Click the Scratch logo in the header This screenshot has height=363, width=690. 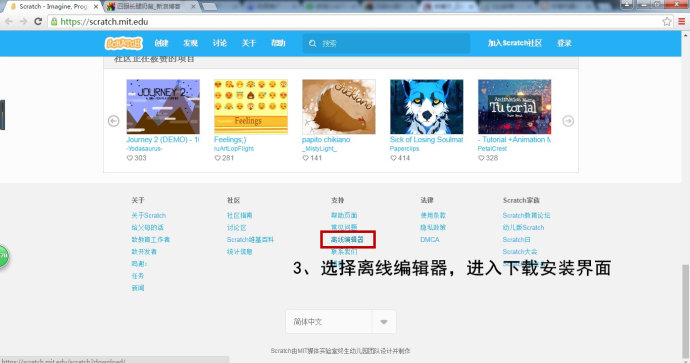point(124,43)
